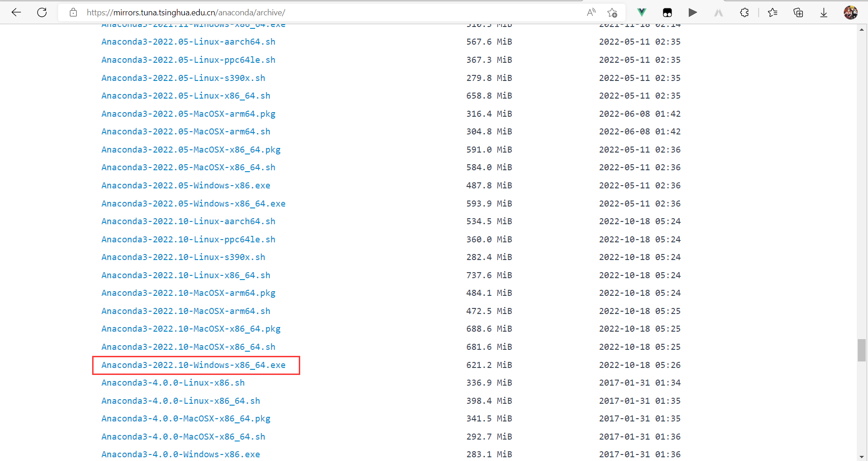
Task: Click Anaconda3-2022.05-Windows-x86.exe link
Action: [x=186, y=186]
